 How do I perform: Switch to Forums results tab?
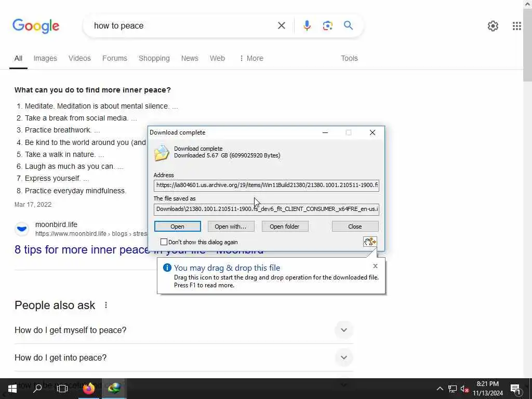pyautogui.click(x=115, y=58)
